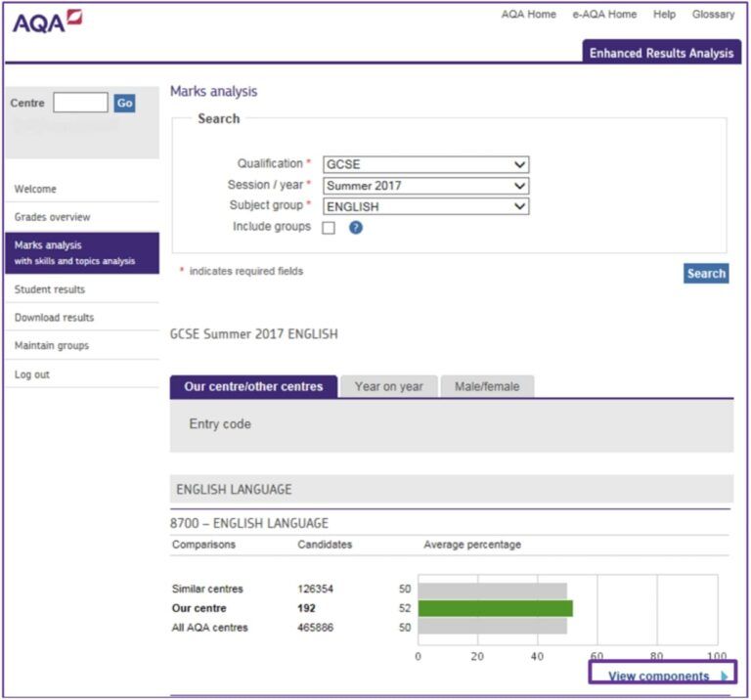The width and height of the screenshot is (751, 700).
Task: Tick the Include groups checkbox
Action: click(329, 228)
